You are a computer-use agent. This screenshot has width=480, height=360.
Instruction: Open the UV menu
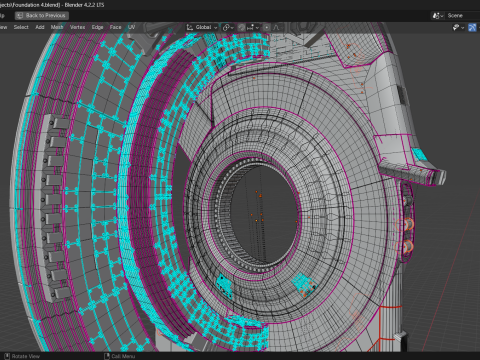(x=131, y=27)
